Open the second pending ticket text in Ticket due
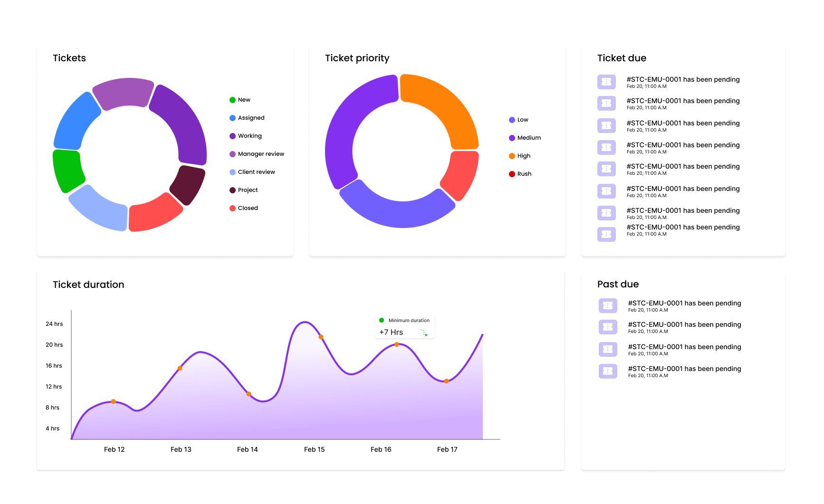824x504 pixels. click(683, 101)
